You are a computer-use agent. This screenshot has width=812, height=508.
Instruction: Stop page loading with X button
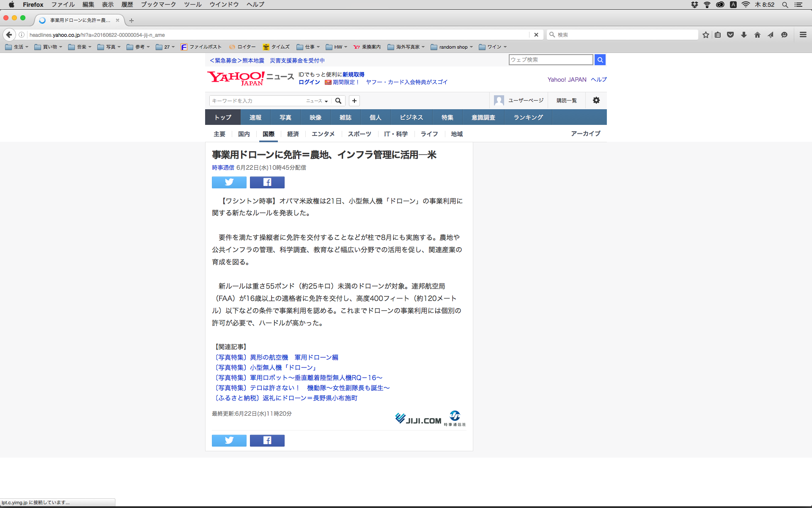tap(536, 35)
